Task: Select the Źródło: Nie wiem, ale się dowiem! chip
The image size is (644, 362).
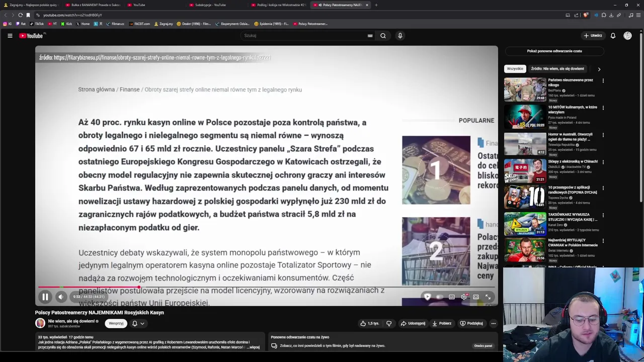Action: 557,69
